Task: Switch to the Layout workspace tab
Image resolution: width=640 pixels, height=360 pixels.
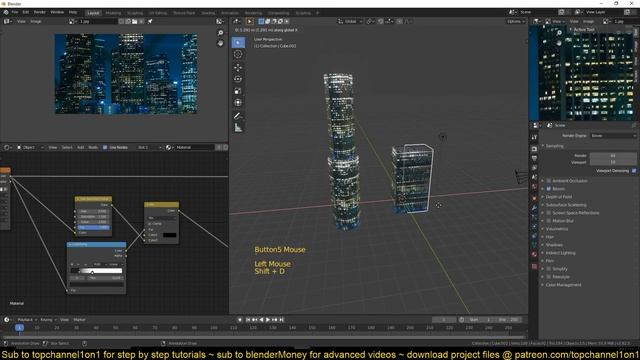Action: pyautogui.click(x=93, y=13)
